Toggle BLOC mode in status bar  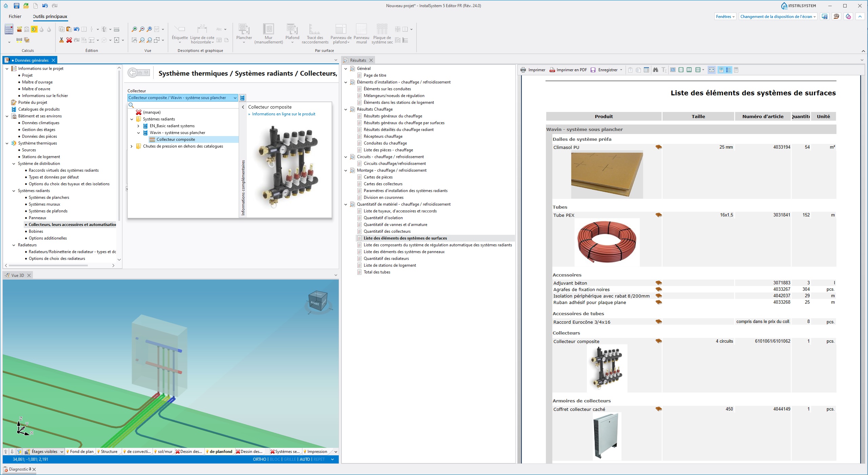275,459
